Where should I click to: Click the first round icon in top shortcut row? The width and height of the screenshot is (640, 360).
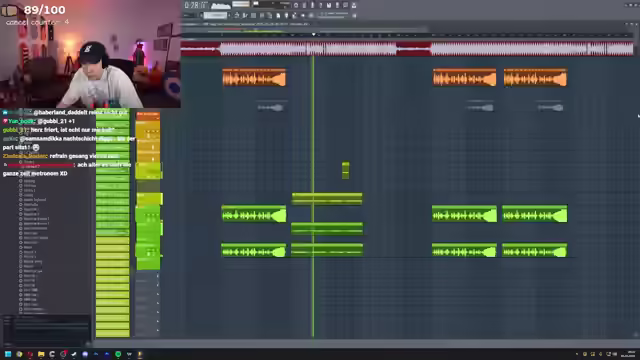coord(296,5)
